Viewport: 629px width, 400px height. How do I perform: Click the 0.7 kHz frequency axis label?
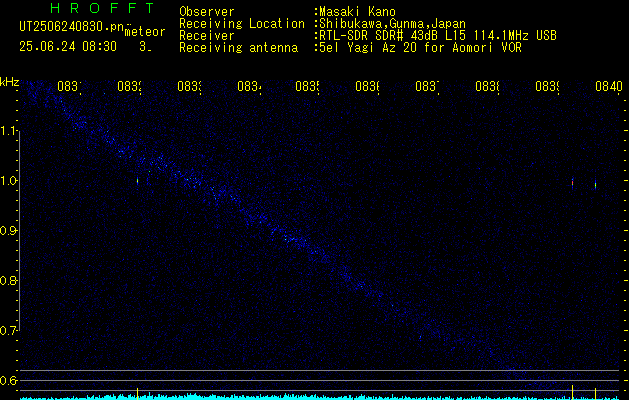click(x=8, y=331)
